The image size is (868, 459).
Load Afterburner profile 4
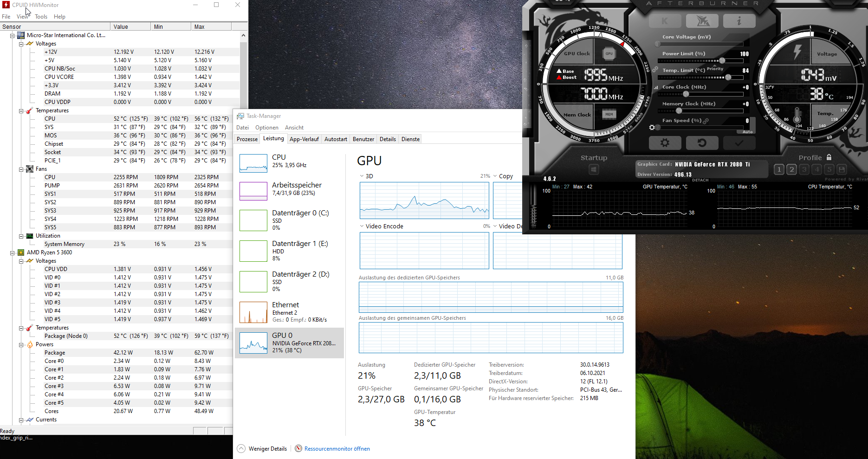coord(817,169)
